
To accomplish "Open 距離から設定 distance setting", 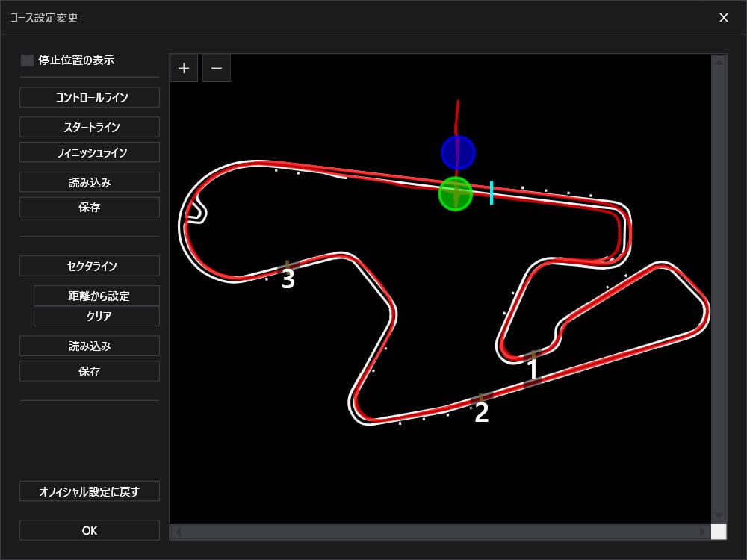I will click(96, 296).
